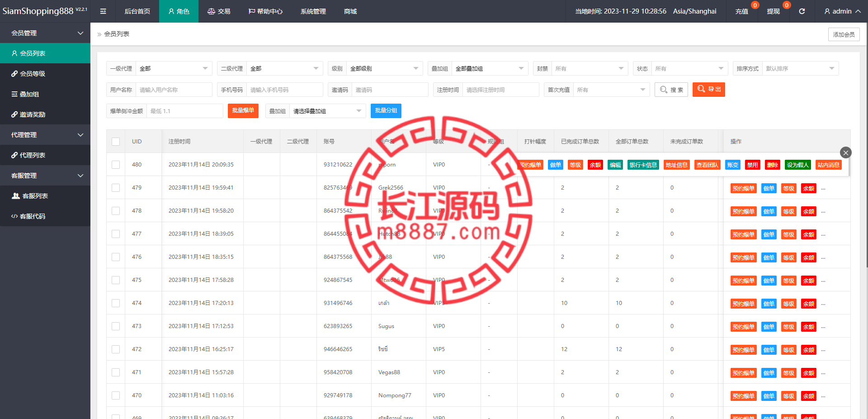Click the 搜索 search button
This screenshot has height=419, width=868.
point(671,90)
